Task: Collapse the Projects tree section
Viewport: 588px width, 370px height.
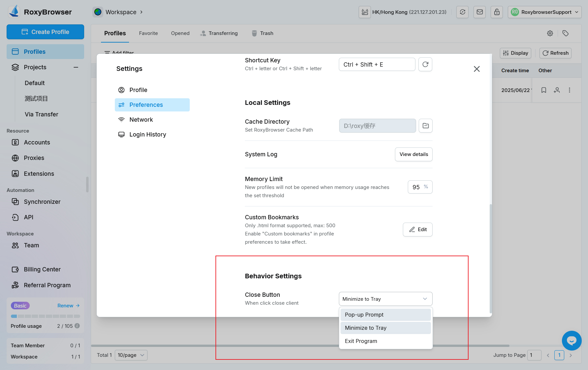Action: 76,67
